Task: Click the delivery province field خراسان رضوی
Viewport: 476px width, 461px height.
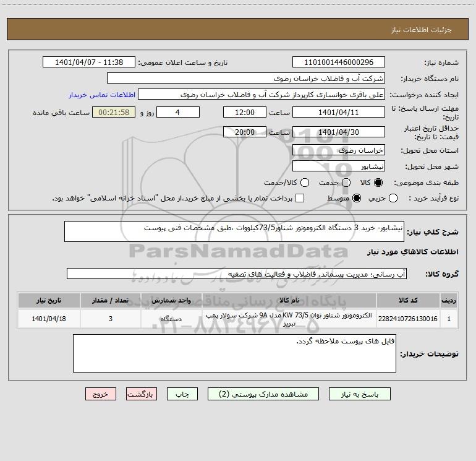Action: pos(339,150)
